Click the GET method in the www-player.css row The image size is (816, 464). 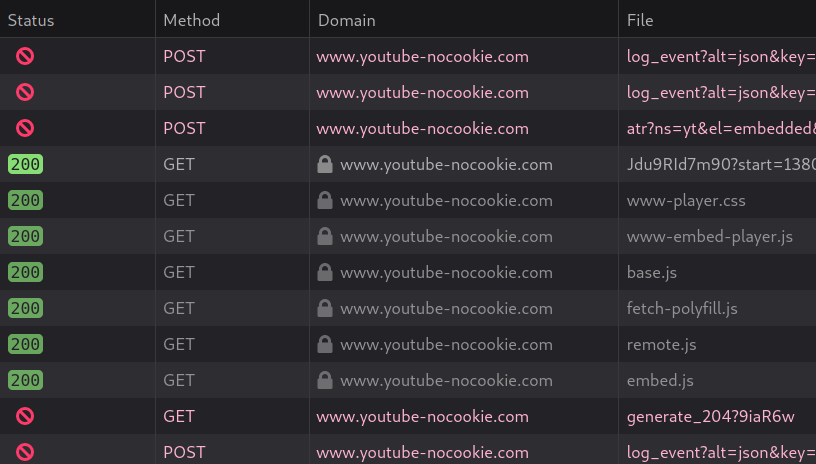click(179, 200)
